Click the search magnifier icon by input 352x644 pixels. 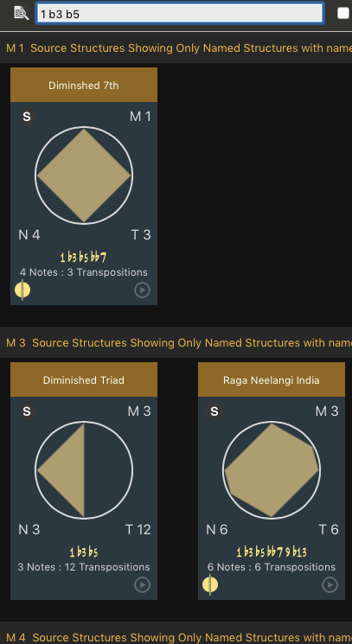(x=21, y=13)
